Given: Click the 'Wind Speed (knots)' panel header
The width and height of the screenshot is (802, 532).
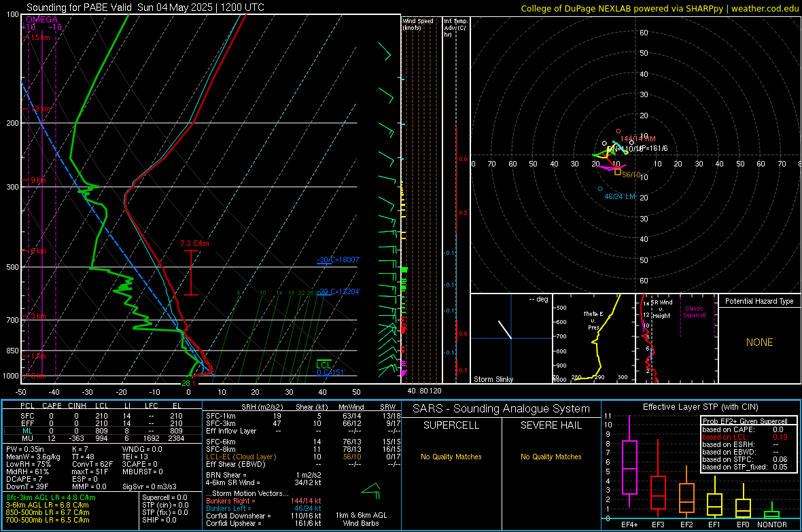Looking at the screenshot, I should coord(418,24).
